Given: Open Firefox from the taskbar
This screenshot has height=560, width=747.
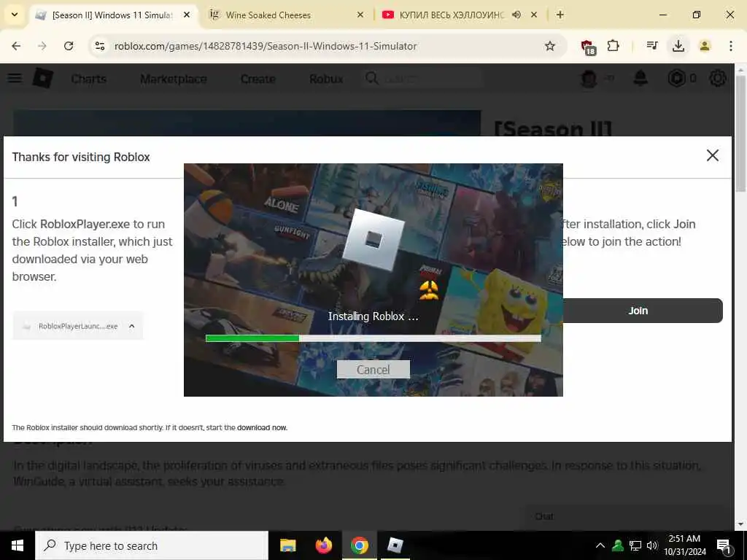Looking at the screenshot, I should 323,545.
